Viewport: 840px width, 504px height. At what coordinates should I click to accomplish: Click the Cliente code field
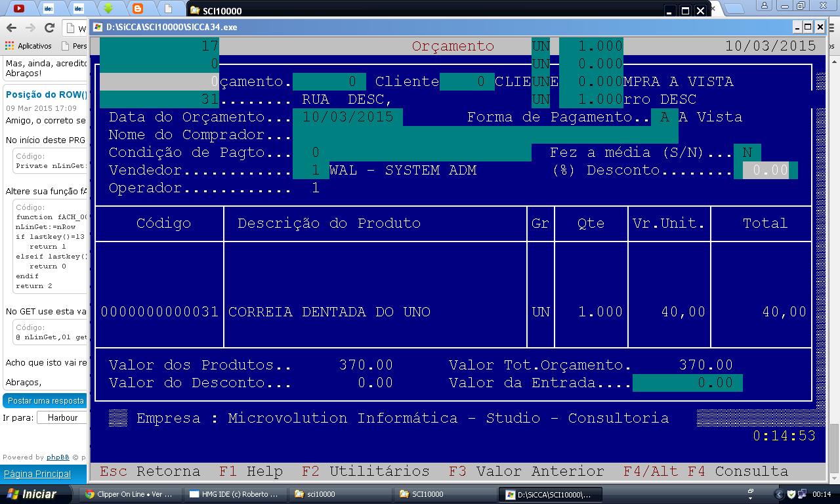467,81
